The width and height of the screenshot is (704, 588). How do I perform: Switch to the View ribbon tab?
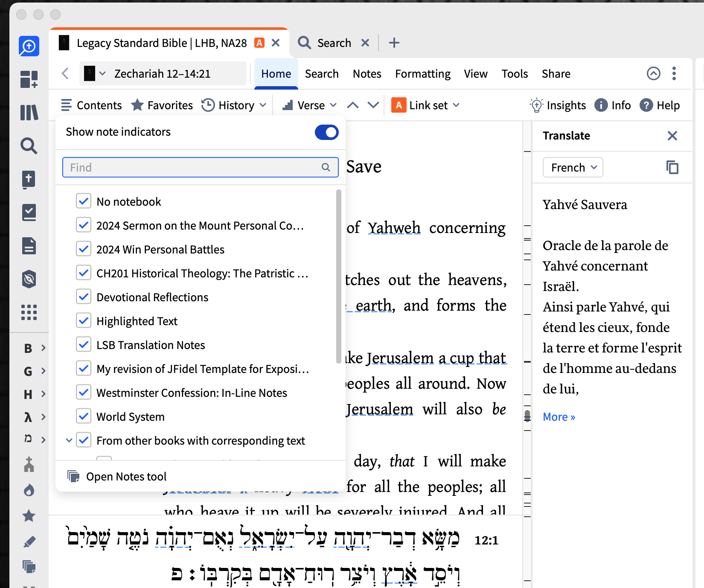(x=476, y=74)
